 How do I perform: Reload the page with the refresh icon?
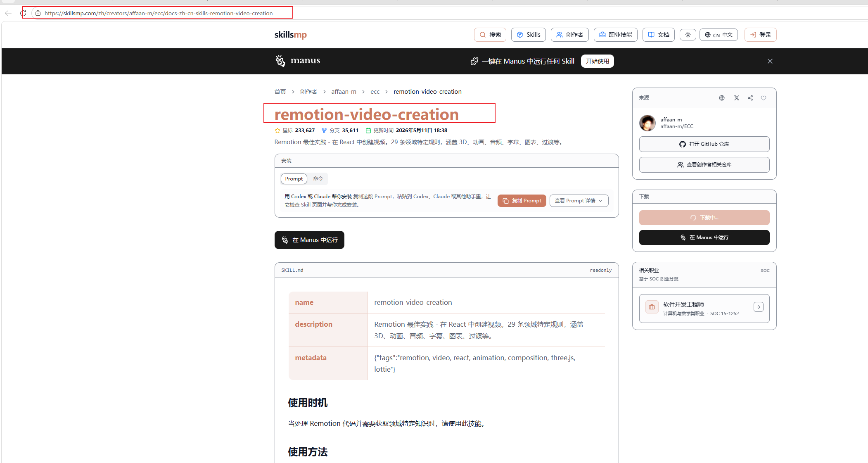point(23,13)
